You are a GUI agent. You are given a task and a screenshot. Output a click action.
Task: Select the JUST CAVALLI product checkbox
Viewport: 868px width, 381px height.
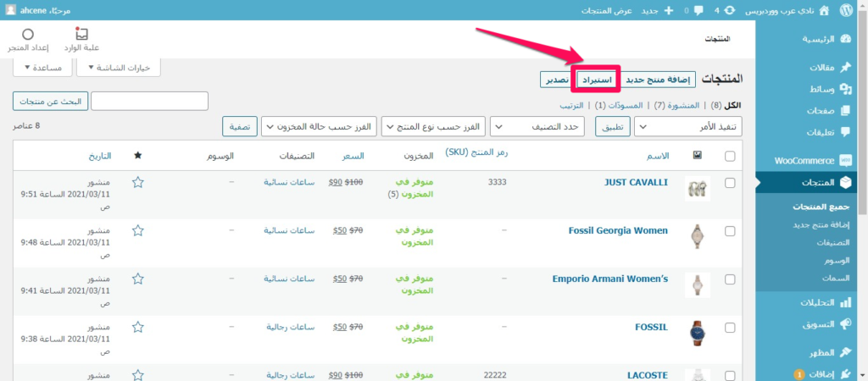coord(731,183)
